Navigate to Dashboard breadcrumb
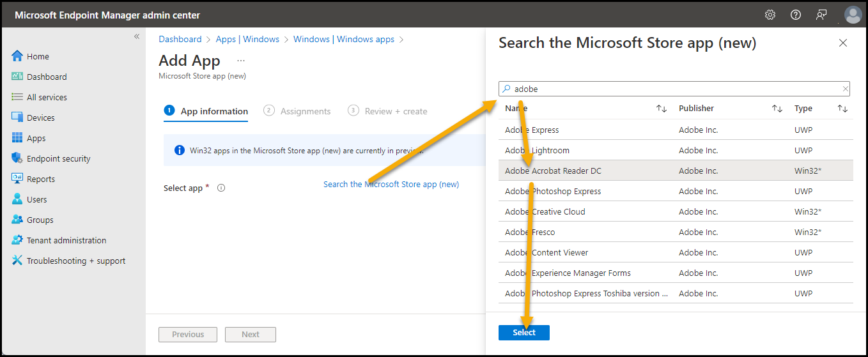The width and height of the screenshot is (868, 357). pyautogui.click(x=180, y=39)
